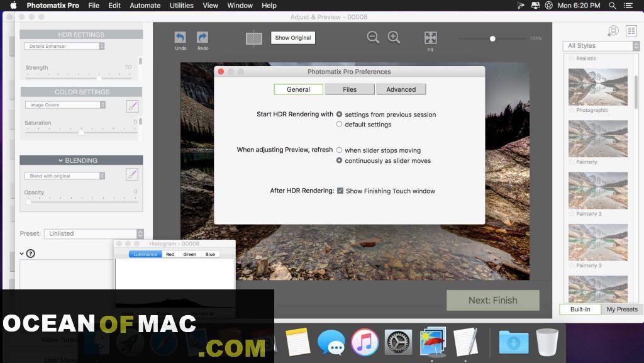Click the Redo arrow icon
Image resolution: width=644 pixels, height=363 pixels.
[x=203, y=37]
